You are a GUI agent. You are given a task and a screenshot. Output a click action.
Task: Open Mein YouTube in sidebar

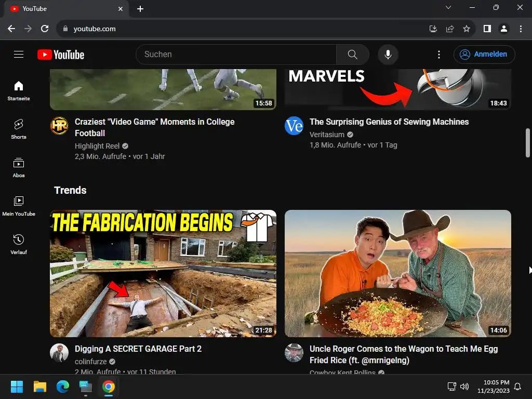[19, 206]
